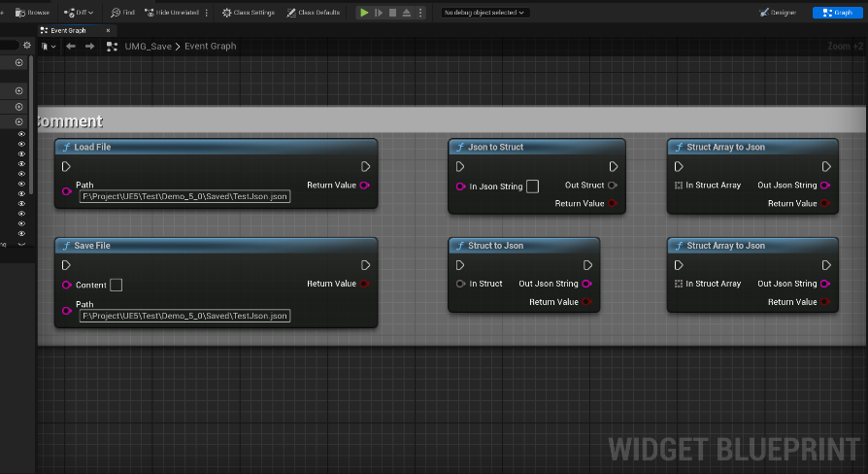Click UMG_Save in the breadcrumb
Image resolution: width=868 pixels, height=474 pixels.
pyautogui.click(x=149, y=47)
